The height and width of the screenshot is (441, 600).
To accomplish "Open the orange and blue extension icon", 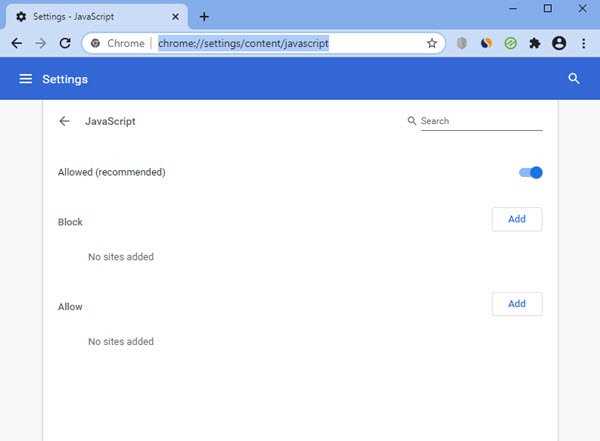I will 486,43.
